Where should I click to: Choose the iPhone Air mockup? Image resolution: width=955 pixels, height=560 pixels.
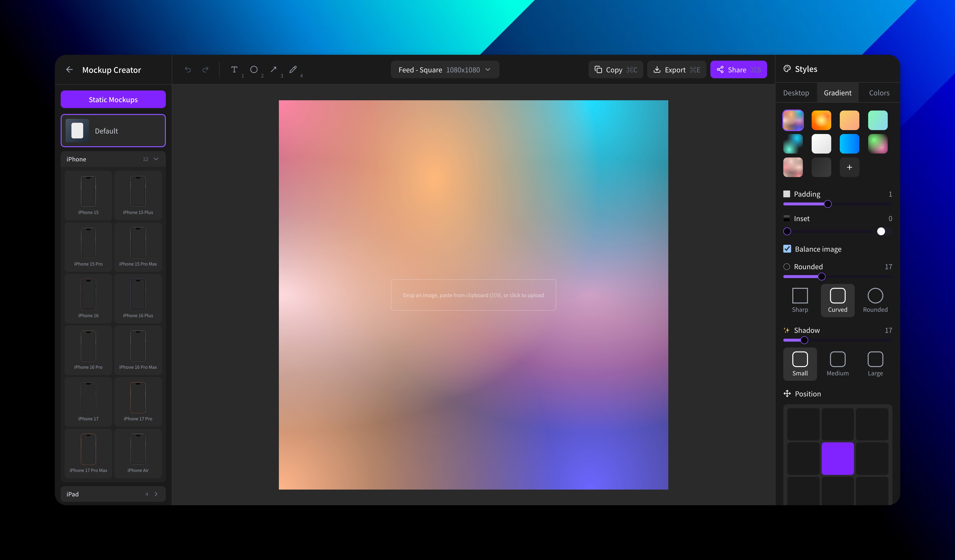[x=138, y=453]
